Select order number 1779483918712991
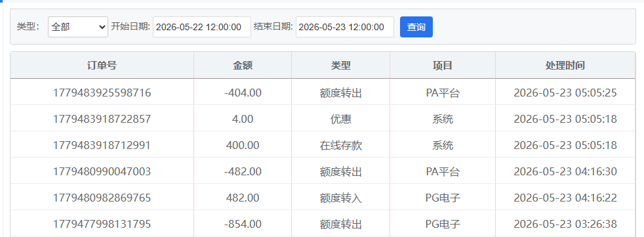Screen dimensions: 644x237 click(102, 145)
